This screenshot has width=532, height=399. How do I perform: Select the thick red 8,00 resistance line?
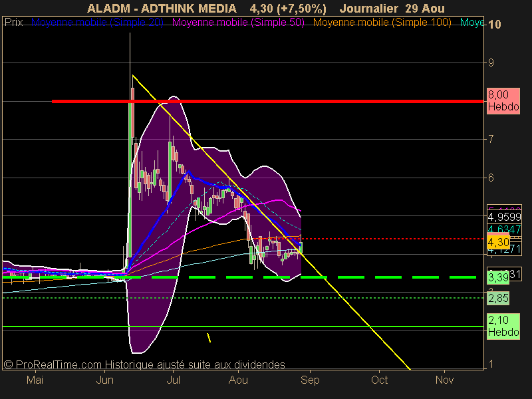point(267,101)
